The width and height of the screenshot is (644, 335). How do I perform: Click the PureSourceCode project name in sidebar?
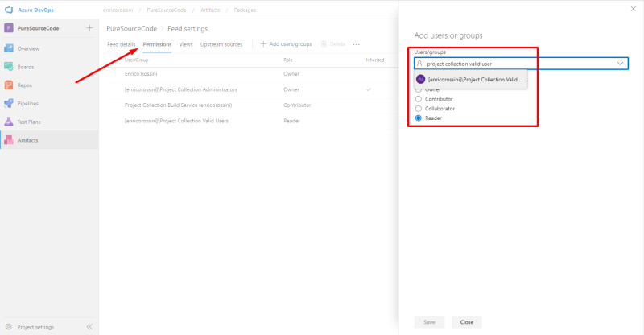[38, 28]
